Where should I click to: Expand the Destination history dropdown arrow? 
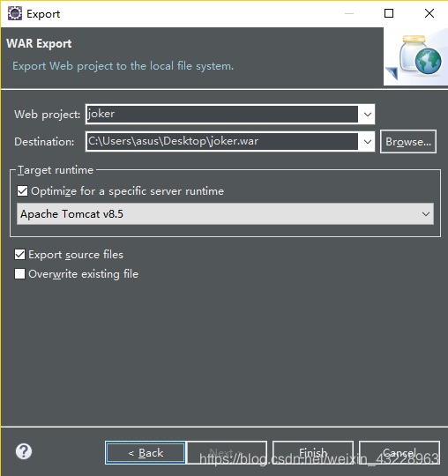368,142
